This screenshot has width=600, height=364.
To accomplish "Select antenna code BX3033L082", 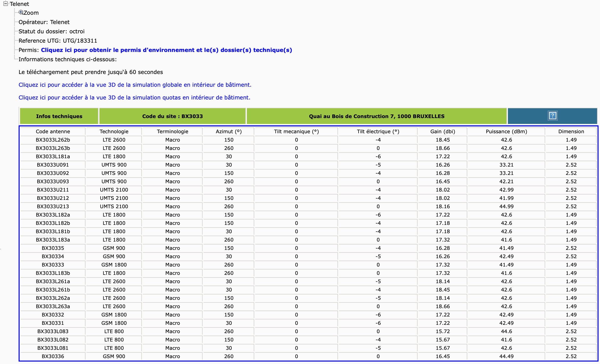I will pos(53,340).
